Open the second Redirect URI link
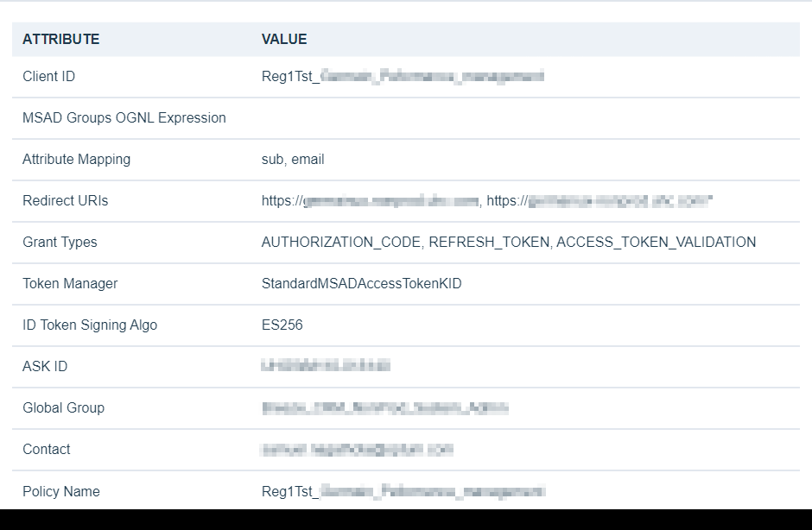 click(x=599, y=201)
